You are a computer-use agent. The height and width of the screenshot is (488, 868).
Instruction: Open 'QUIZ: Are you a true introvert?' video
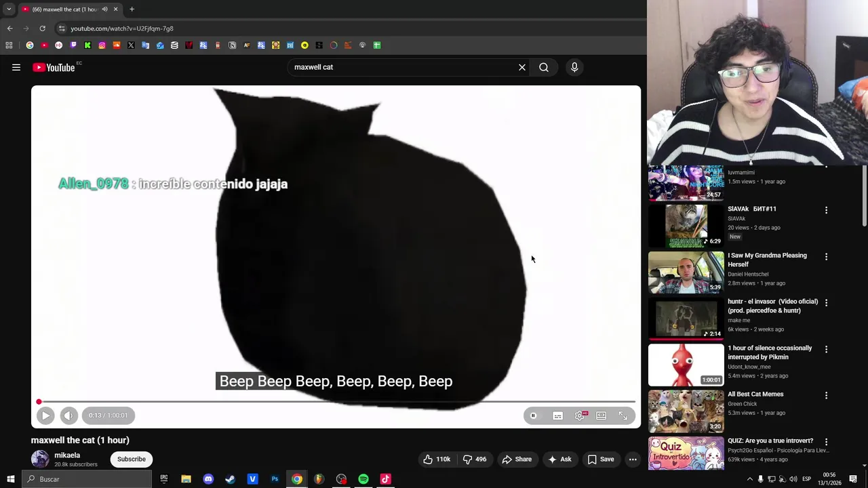pyautogui.click(x=770, y=441)
